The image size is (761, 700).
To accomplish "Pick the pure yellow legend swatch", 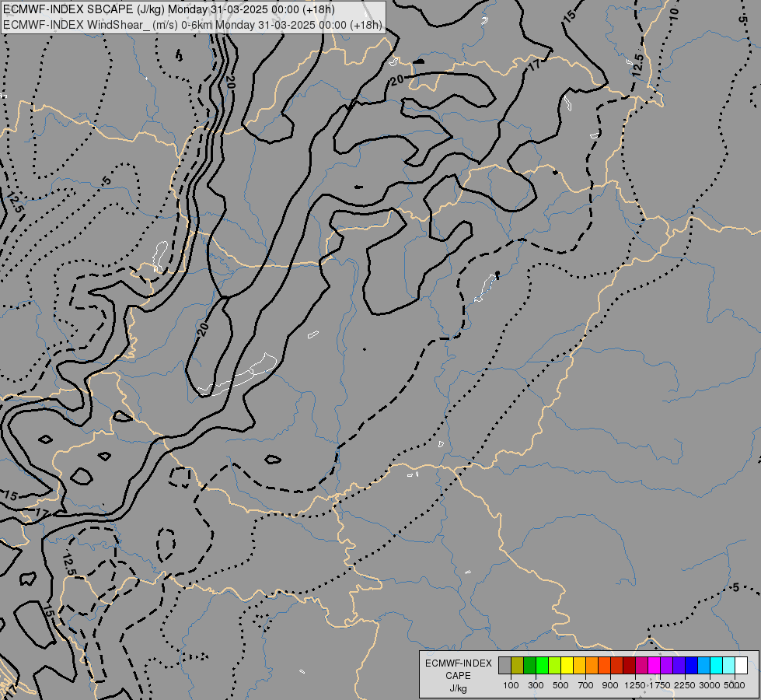I will coord(567,665).
